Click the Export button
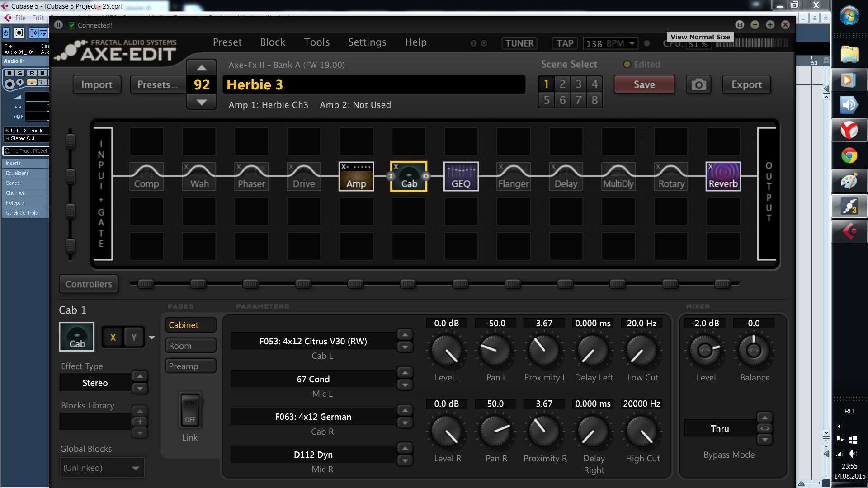The width and height of the screenshot is (868, 488). click(746, 84)
